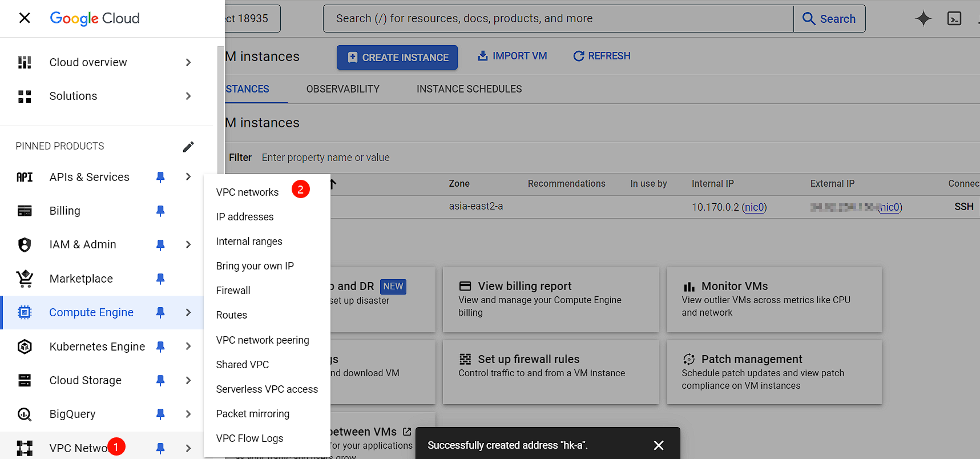Unpin VPC Network
This screenshot has width=980, height=459.
(x=160, y=448)
